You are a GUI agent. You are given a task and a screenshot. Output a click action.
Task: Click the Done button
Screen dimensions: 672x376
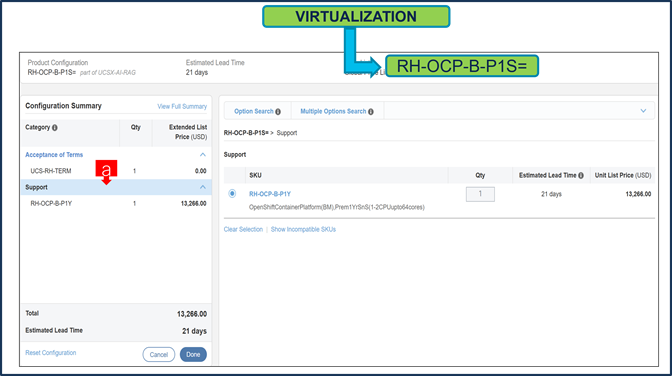coord(193,355)
